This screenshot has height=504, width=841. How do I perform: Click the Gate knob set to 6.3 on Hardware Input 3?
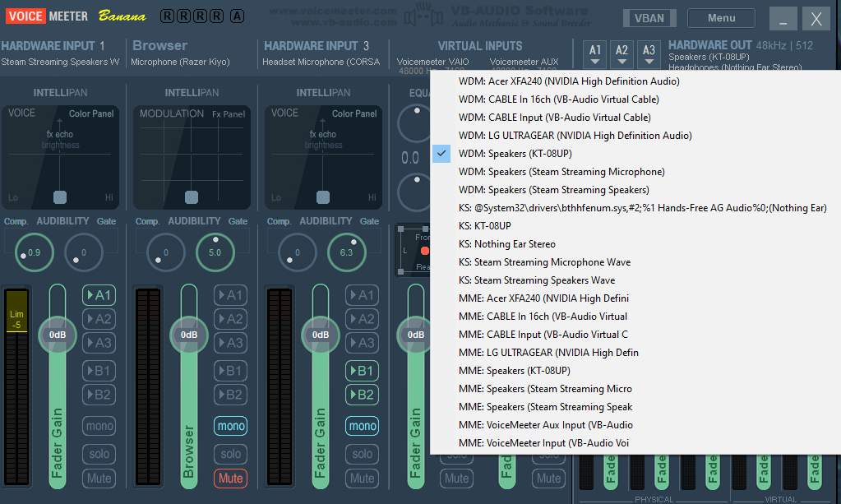345,252
